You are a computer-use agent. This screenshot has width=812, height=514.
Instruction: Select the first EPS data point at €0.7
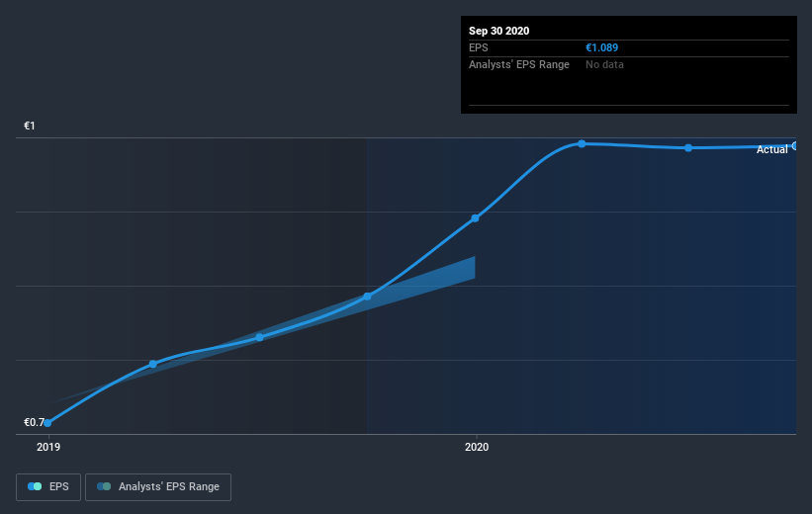(47, 423)
